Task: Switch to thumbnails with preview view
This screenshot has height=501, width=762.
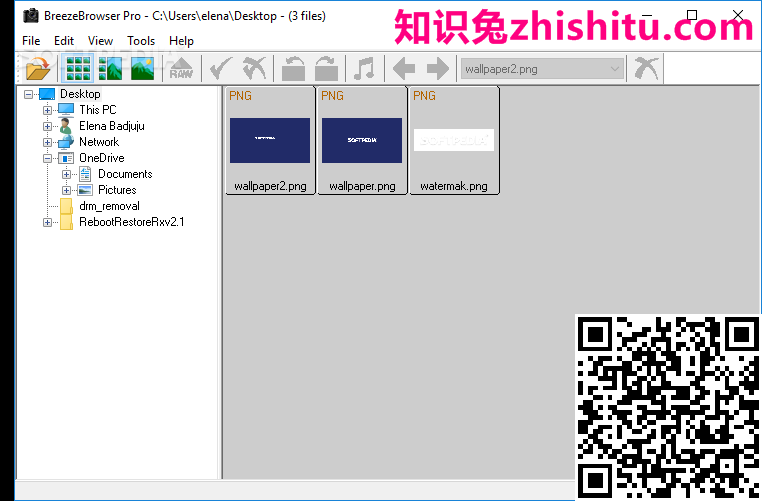Action: 110,69
